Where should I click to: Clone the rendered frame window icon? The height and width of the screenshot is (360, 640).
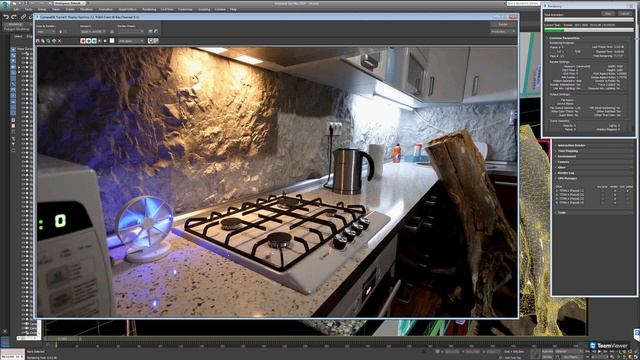pyautogui.click(x=49, y=41)
